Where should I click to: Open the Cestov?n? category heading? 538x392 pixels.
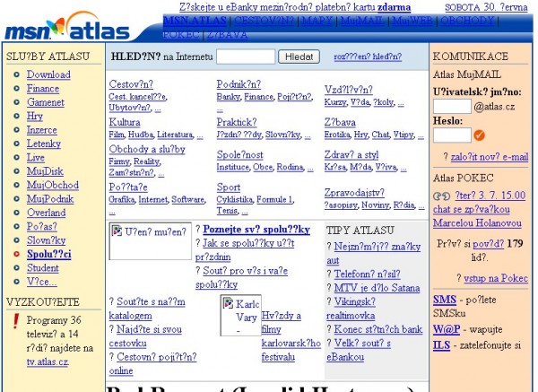(x=131, y=84)
